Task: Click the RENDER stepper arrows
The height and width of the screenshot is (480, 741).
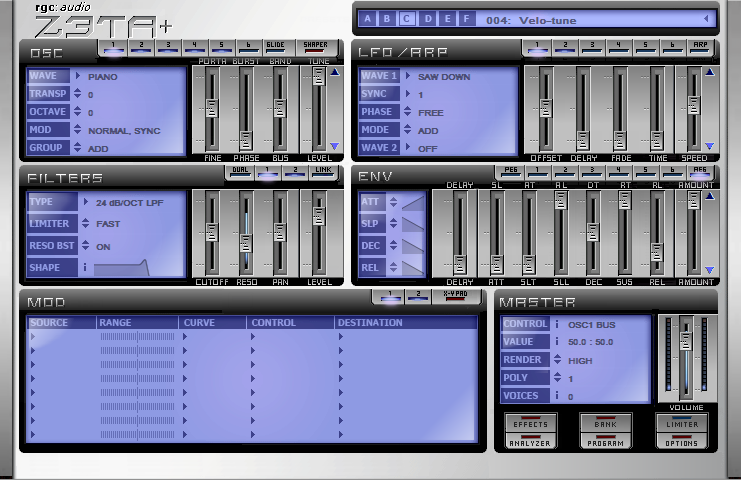Action: tap(558, 359)
